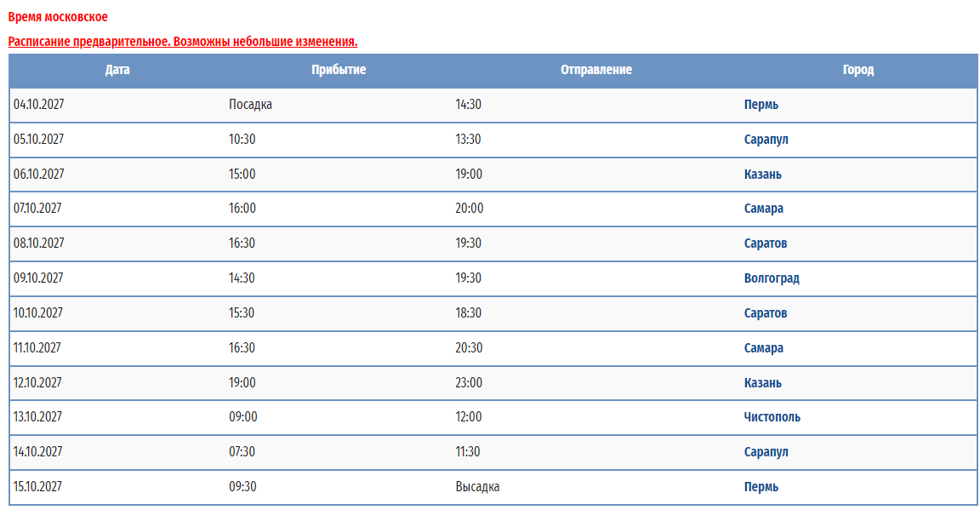Screen dimensions: 980x510
Task: Click the date cell 09.10.2027
Action: 38,278
